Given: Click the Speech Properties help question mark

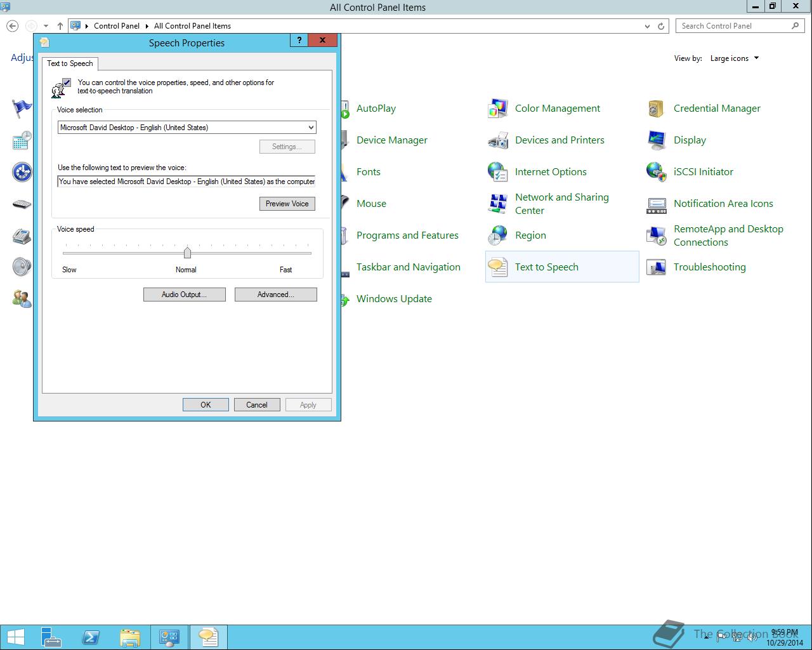Looking at the screenshot, I should pos(299,40).
